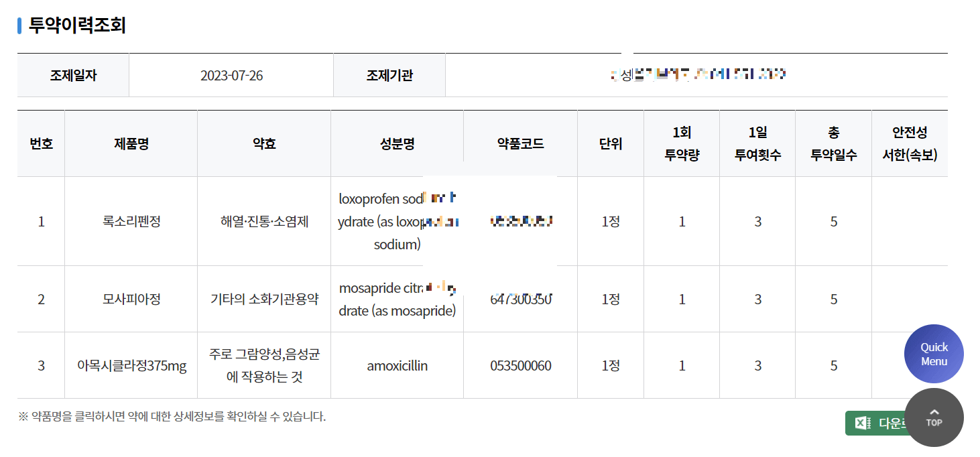Open the Quick Menu floating button
The image size is (980, 457).
(x=934, y=353)
